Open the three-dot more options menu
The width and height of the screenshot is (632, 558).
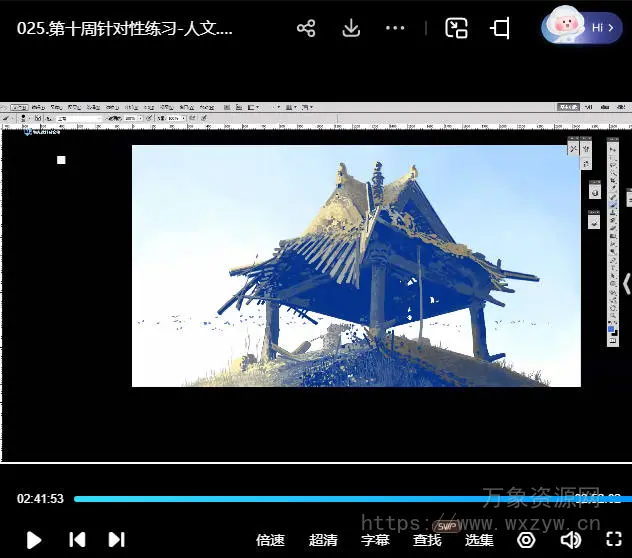tap(395, 28)
